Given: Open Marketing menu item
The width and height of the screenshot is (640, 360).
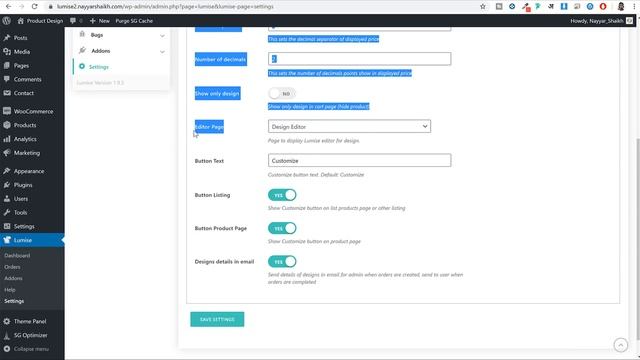Looking at the screenshot, I should pyautogui.click(x=27, y=153).
